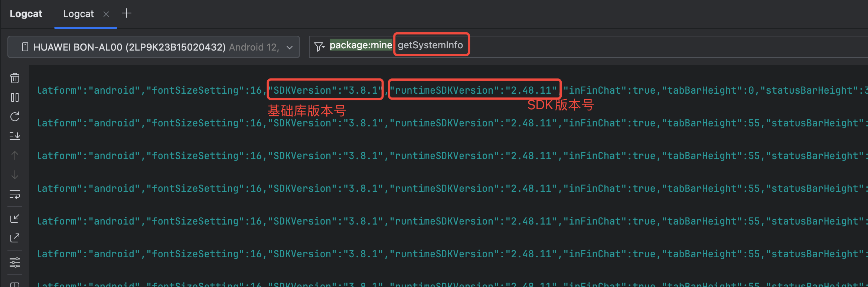868x287 pixels.
Task: Close the Logcat tab
Action: tap(106, 14)
